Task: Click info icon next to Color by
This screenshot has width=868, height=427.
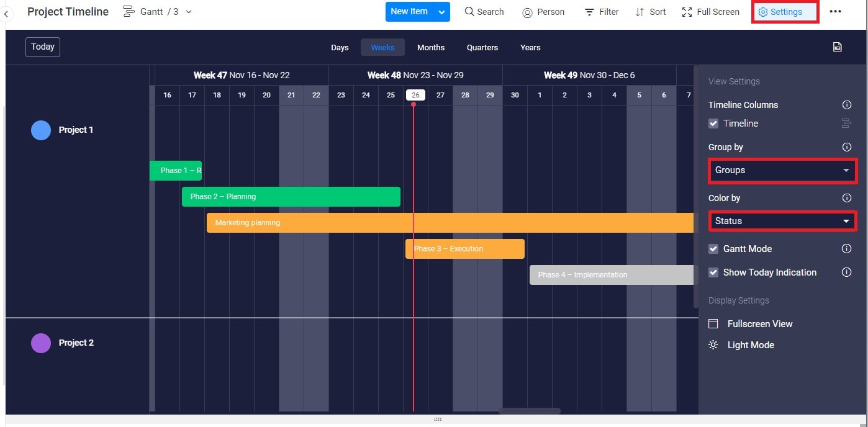Action: point(846,198)
